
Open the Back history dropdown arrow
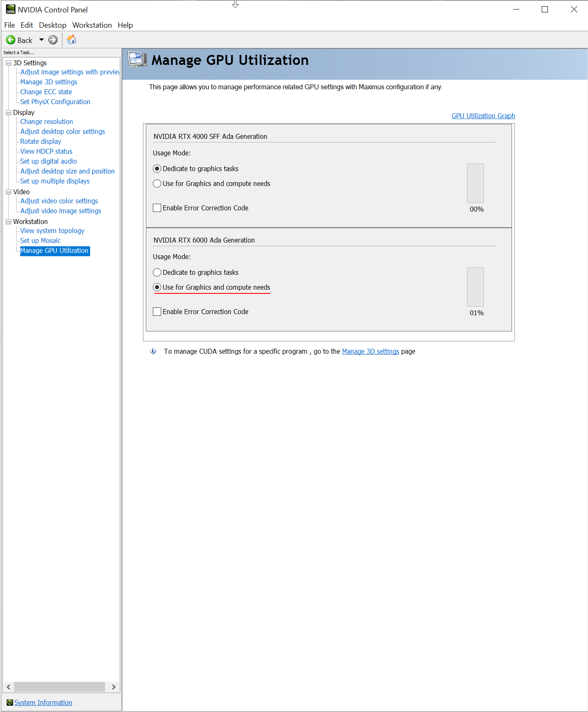pos(41,40)
